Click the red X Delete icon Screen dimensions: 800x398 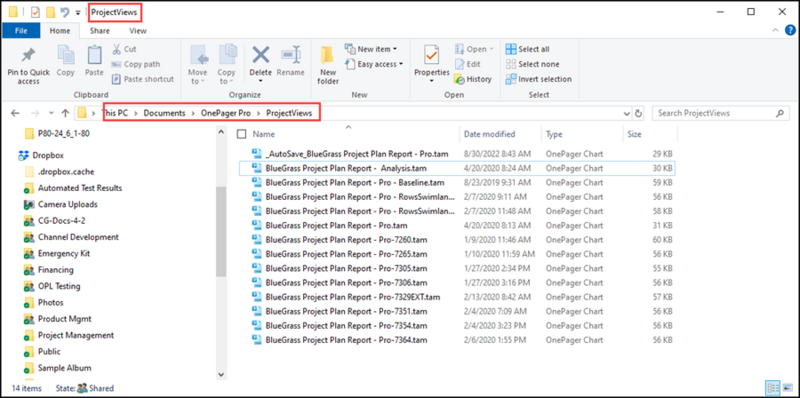(x=261, y=54)
